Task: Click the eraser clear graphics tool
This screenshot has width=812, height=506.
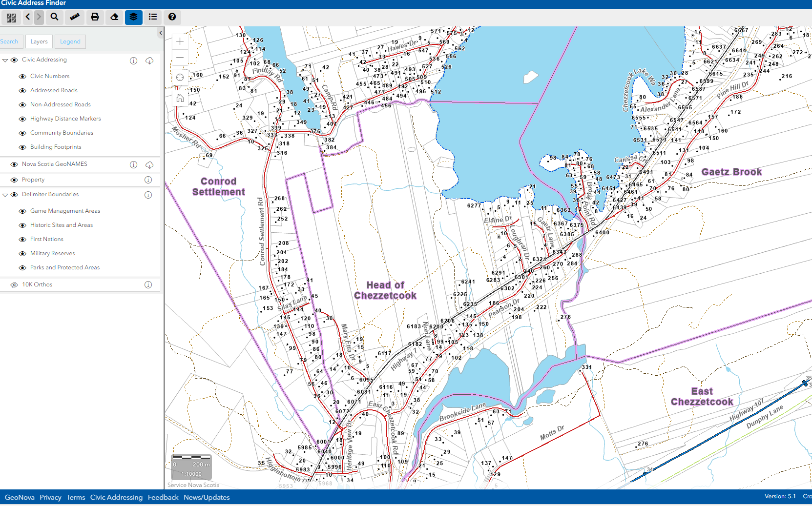Action: [114, 17]
